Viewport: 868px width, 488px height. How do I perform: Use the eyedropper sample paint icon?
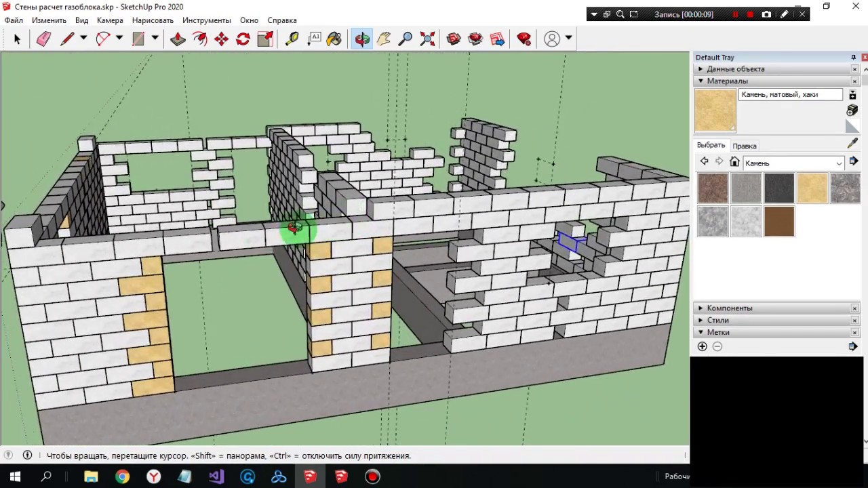(852, 143)
